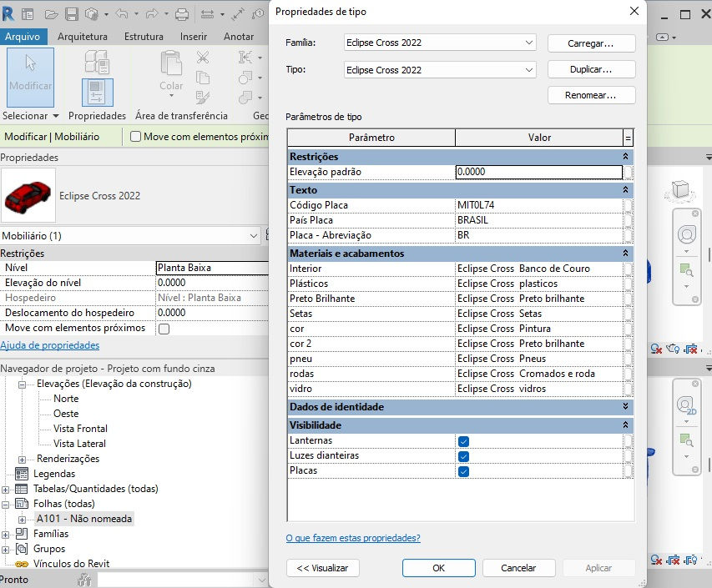Viewport: 712px width, 588px height.
Task: Redo the last undone action
Action: coord(152,14)
